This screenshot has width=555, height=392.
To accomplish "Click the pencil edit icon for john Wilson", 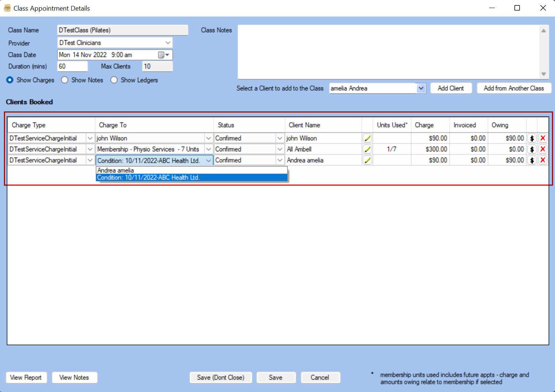I will point(367,138).
